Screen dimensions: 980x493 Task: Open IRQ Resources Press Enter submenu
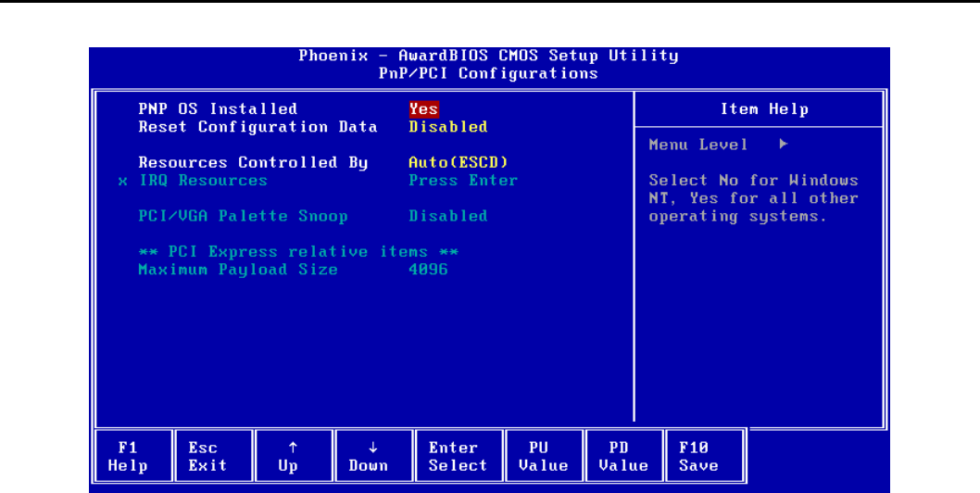click(x=463, y=181)
